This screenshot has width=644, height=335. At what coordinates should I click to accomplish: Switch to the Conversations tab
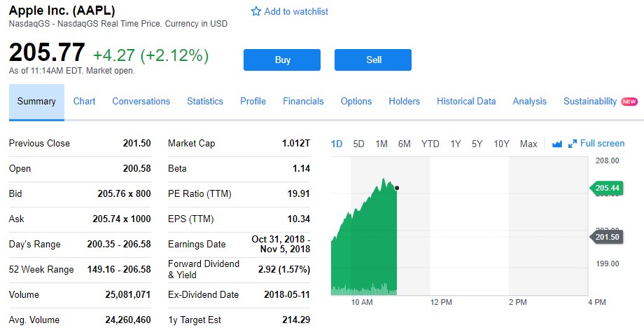pyautogui.click(x=141, y=102)
